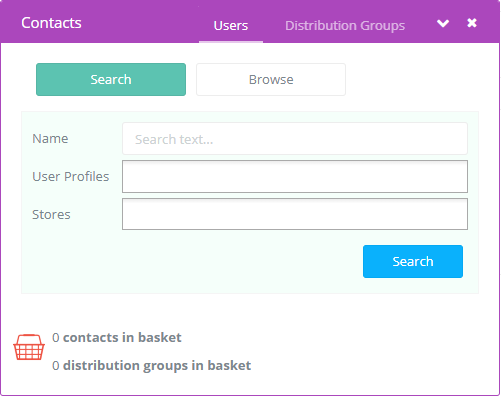Click the User Profiles field label

[x=71, y=176]
